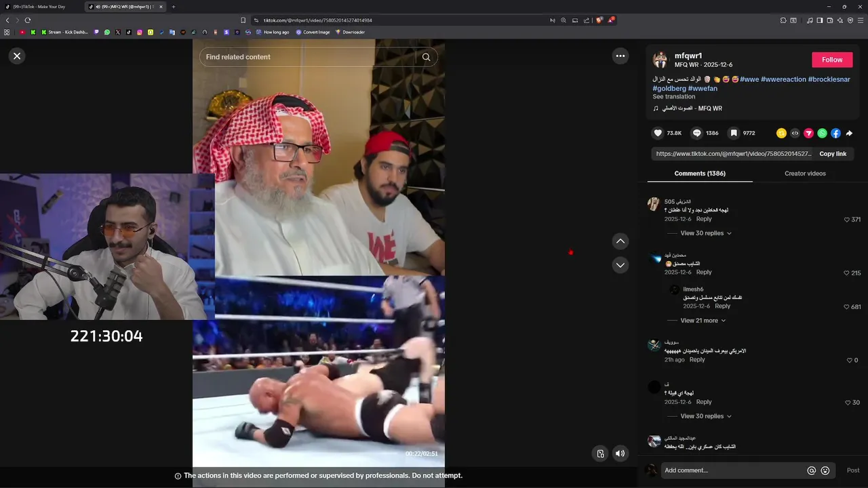This screenshot has height=488, width=868.
Task: Reply to limesh6's comment
Action: pos(723,306)
